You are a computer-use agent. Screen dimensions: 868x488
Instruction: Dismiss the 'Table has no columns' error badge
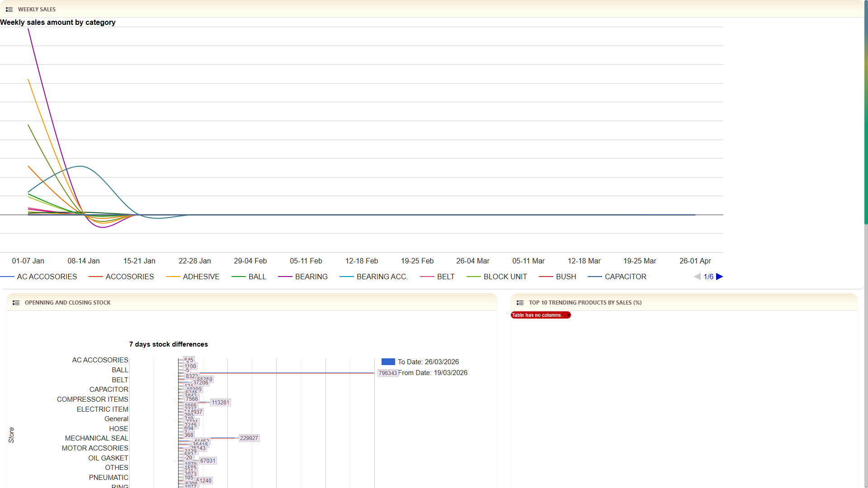[x=568, y=315]
